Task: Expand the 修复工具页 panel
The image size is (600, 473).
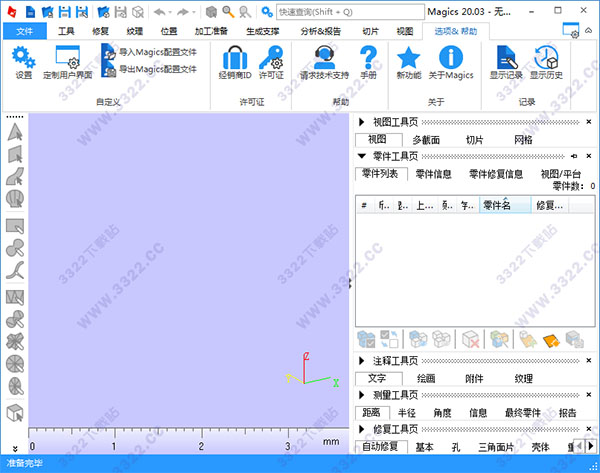Action: 362,429
